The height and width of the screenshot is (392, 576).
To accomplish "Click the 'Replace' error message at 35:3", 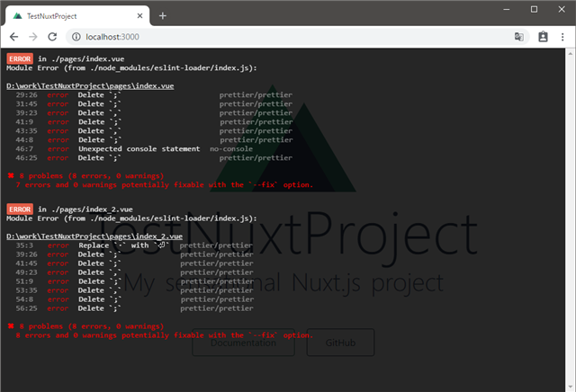I will pyautogui.click(x=124, y=245).
